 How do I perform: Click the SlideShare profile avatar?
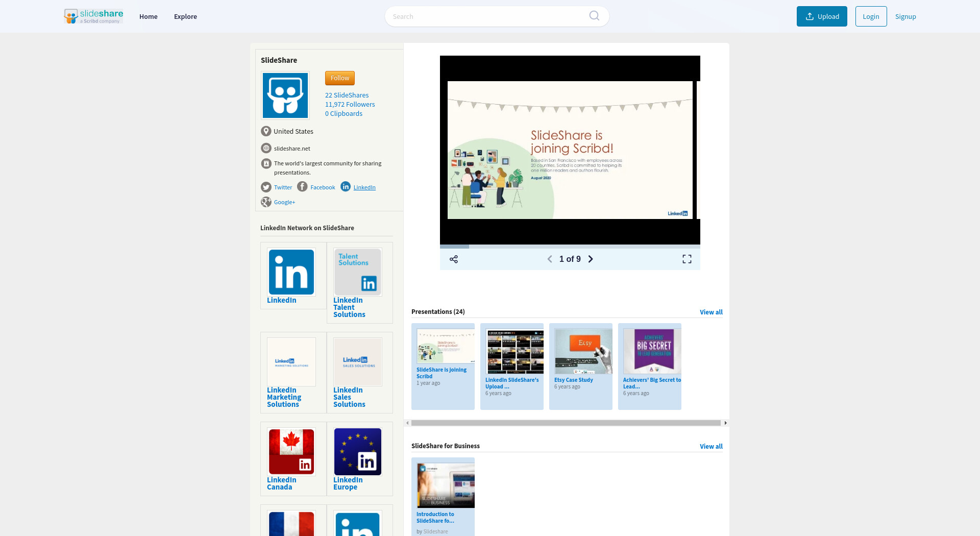pyautogui.click(x=285, y=95)
